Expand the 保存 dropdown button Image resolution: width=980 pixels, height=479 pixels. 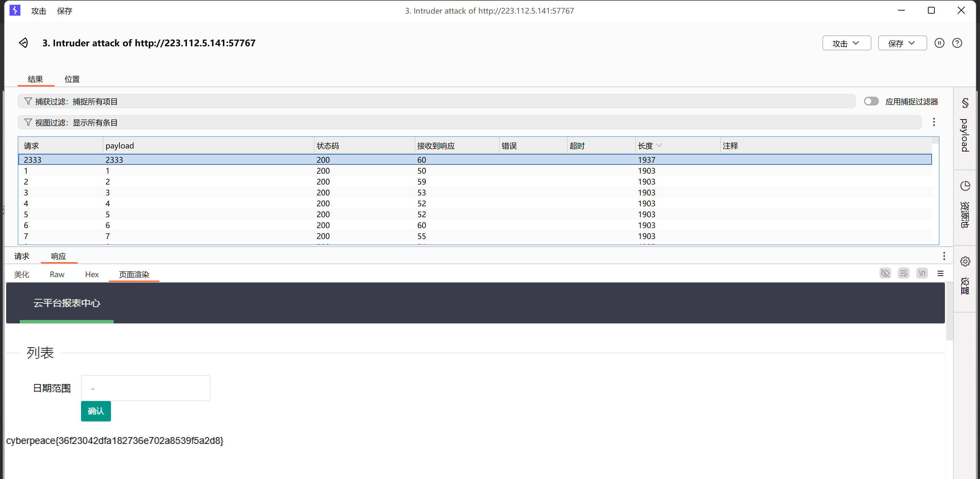(902, 43)
